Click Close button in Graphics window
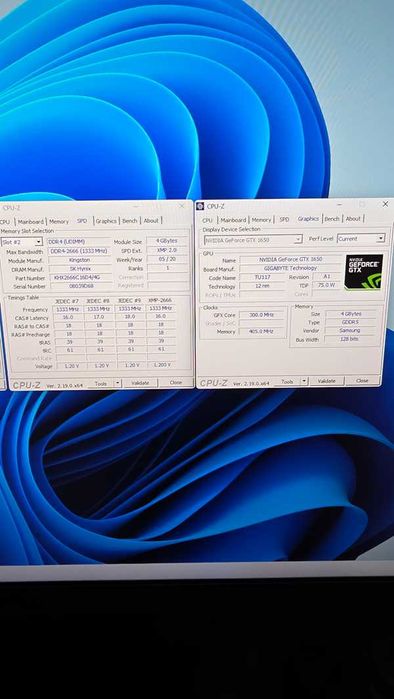Screen dimensions: 394x699 click(362, 381)
